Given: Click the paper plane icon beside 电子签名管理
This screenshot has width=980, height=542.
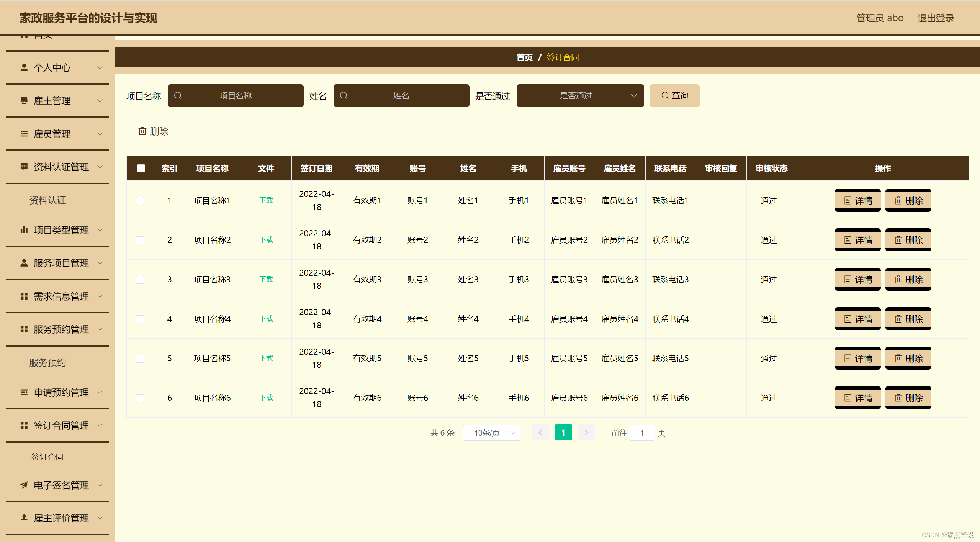Looking at the screenshot, I should click(x=24, y=485).
